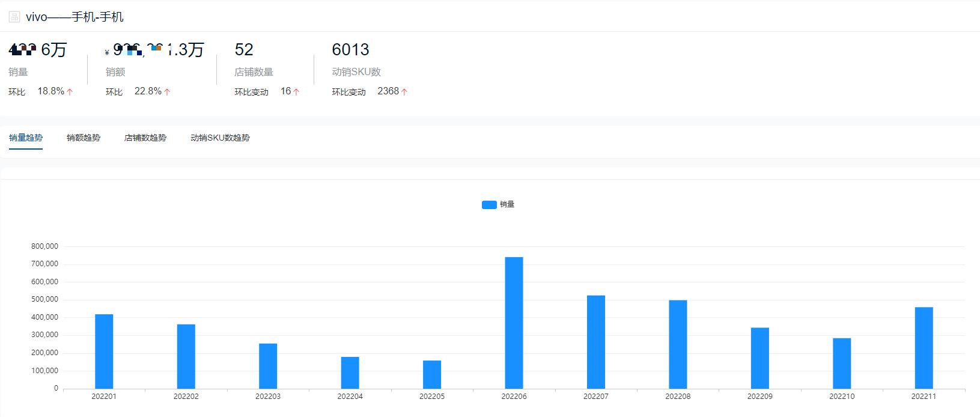Select the 202201 sales bar
Image resolution: width=980 pixels, height=417 pixels.
(x=104, y=352)
